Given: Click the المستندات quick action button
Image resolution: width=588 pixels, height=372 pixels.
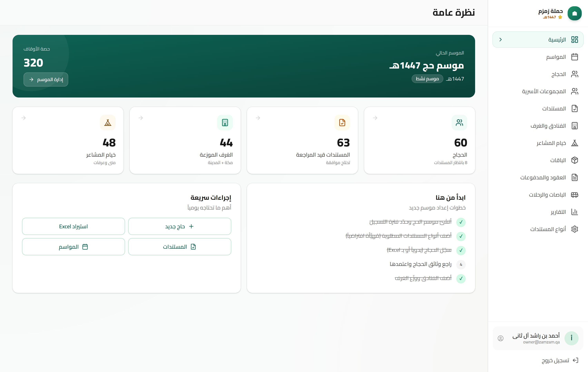Looking at the screenshot, I should pyautogui.click(x=180, y=247).
